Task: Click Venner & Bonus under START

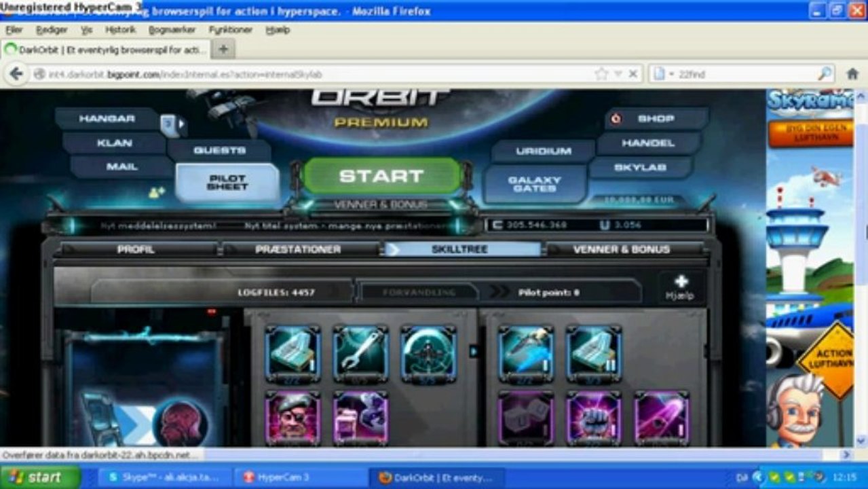Action: (380, 204)
